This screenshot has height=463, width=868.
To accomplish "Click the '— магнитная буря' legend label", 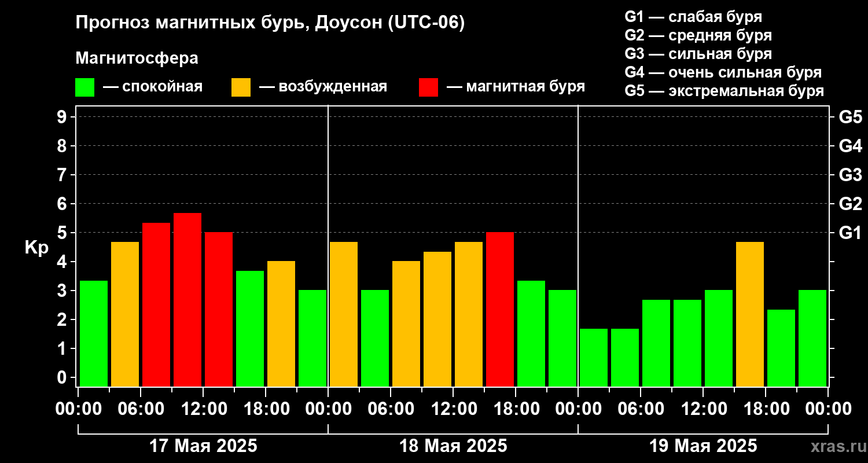I will pos(516,87).
